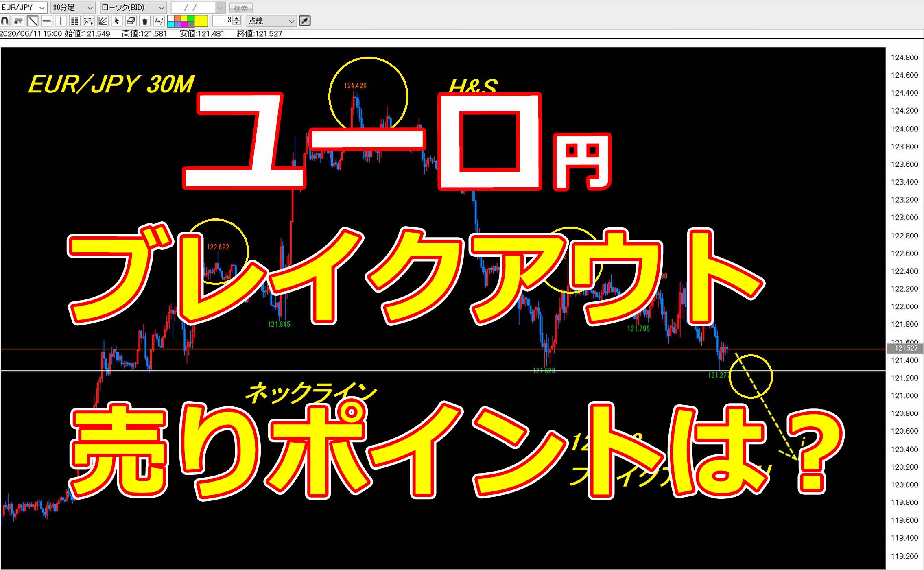
Task: Click the 始値:121.549 open price text
Action: click(x=87, y=34)
